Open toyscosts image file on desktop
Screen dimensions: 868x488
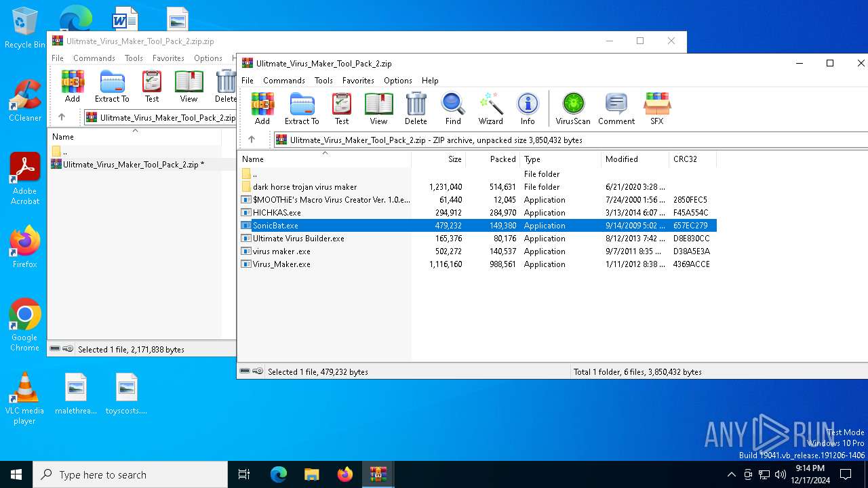tap(126, 394)
